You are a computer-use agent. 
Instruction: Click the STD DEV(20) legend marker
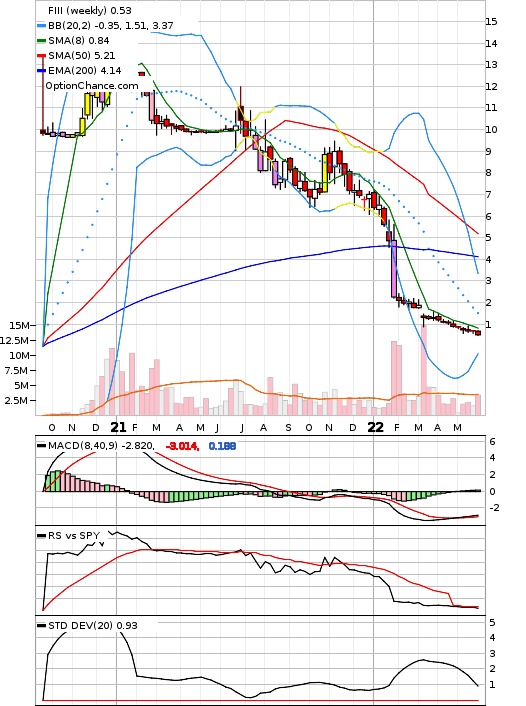click(41, 626)
